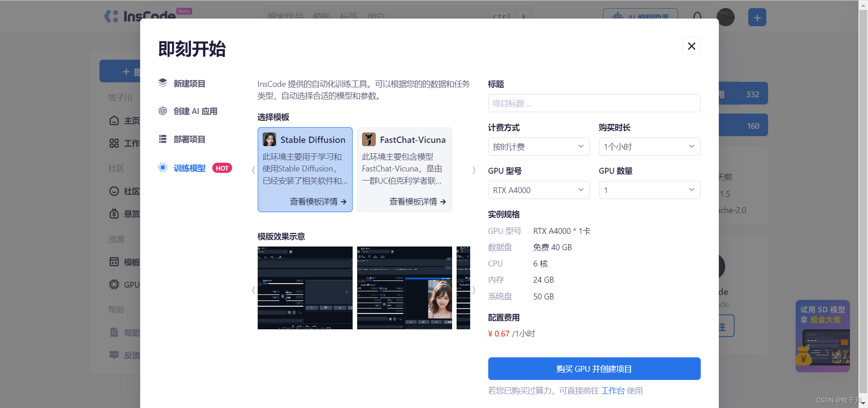Viewport: 868px width, 408px height.
Task: Click the RTX A4000 * 1卡 spec value
Action: tap(562, 231)
